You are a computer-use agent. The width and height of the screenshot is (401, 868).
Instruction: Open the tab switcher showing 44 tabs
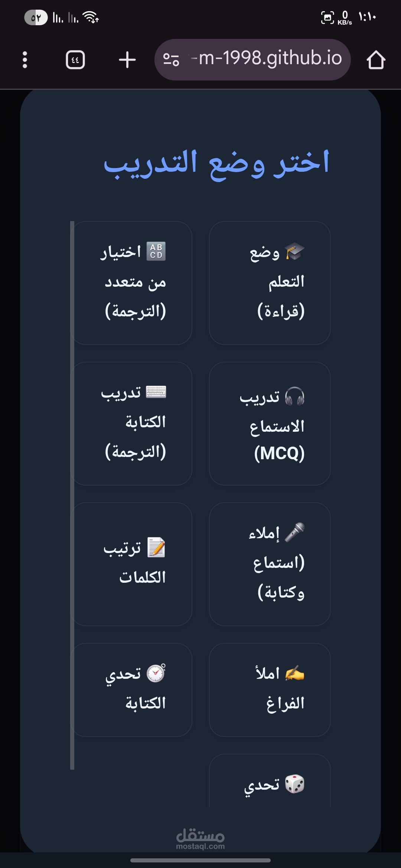(x=75, y=60)
